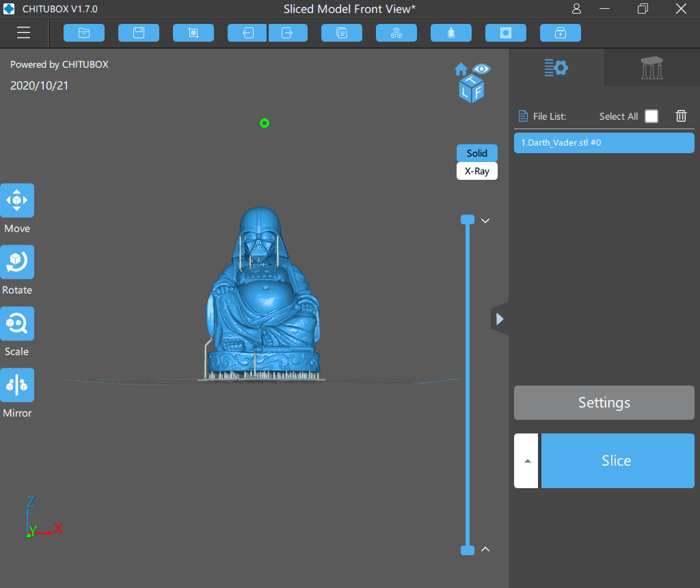The height and width of the screenshot is (588, 700).
Task: Open the slice settings tab
Action: (x=556, y=68)
